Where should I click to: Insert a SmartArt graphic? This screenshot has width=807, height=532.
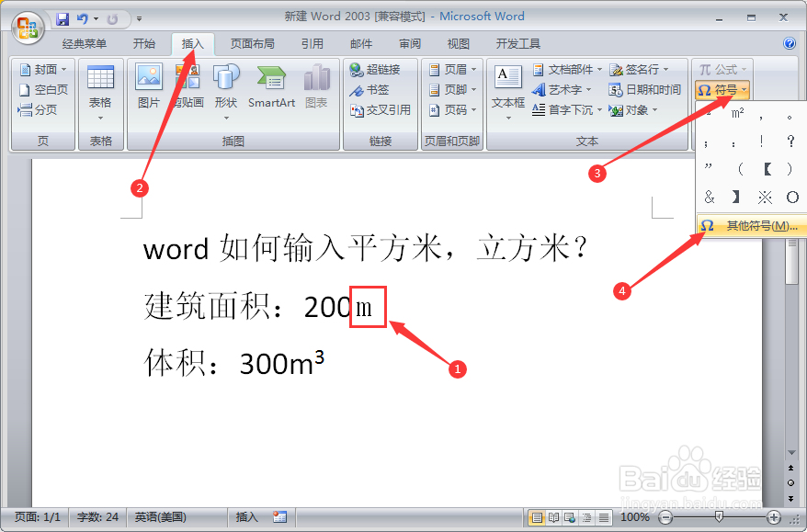click(270, 87)
